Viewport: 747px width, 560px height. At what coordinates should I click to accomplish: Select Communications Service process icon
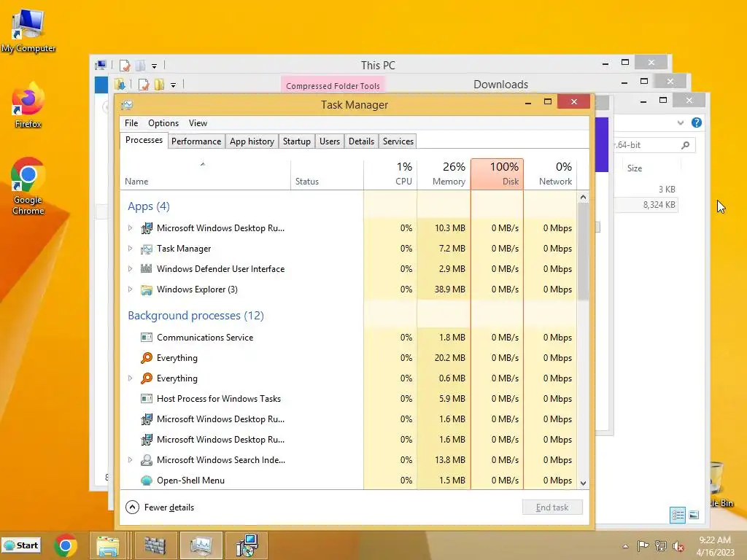pyautogui.click(x=147, y=338)
